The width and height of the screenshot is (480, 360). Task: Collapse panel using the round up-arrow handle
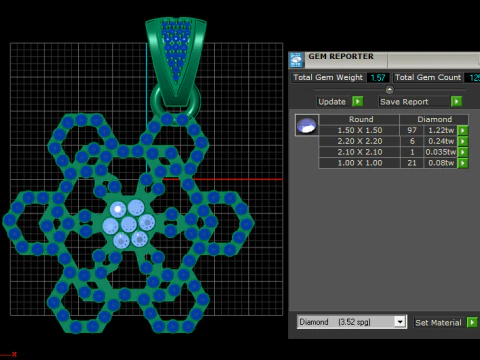pos(389,90)
